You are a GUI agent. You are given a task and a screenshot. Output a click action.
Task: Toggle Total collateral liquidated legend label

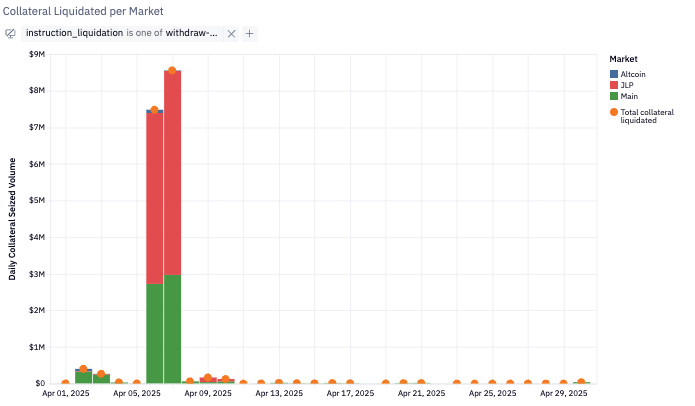click(x=647, y=116)
